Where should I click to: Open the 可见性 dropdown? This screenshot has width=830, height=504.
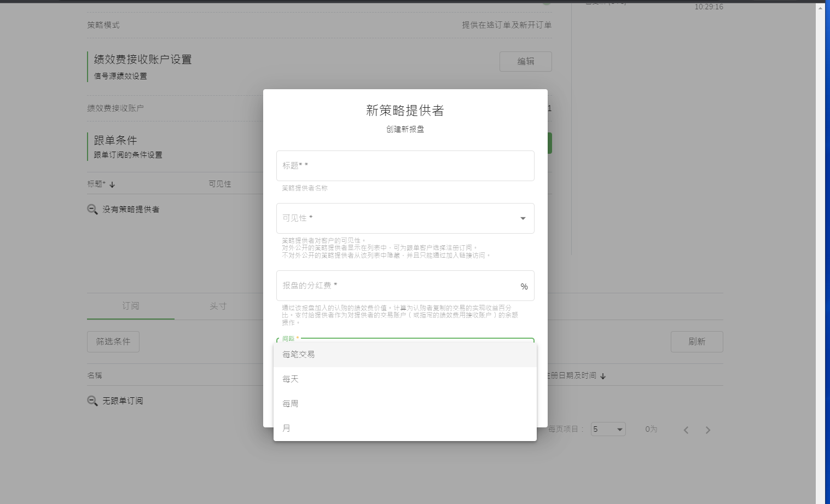point(405,218)
